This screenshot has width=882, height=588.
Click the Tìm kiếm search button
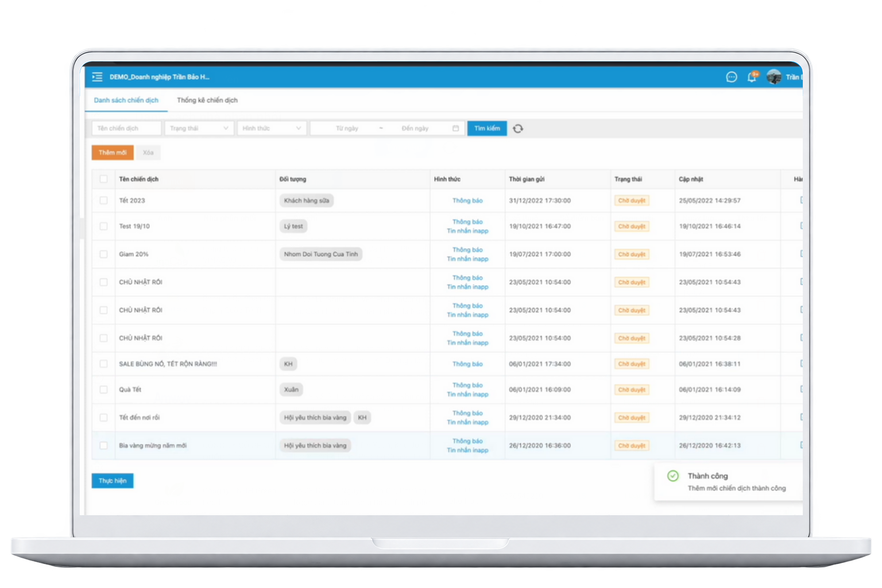487,128
